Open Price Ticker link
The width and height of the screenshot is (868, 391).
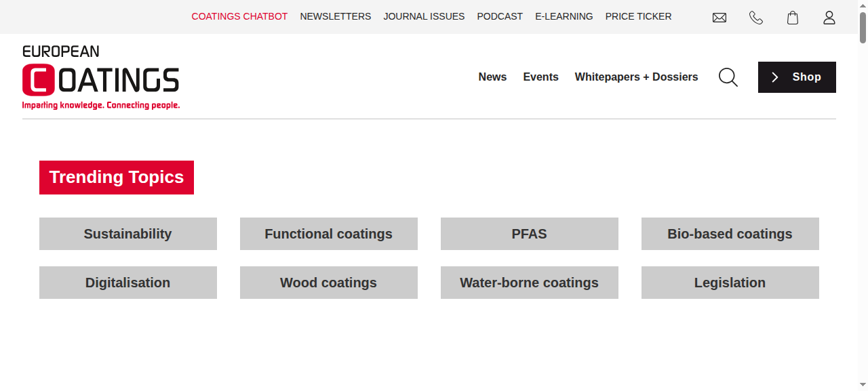coord(639,16)
